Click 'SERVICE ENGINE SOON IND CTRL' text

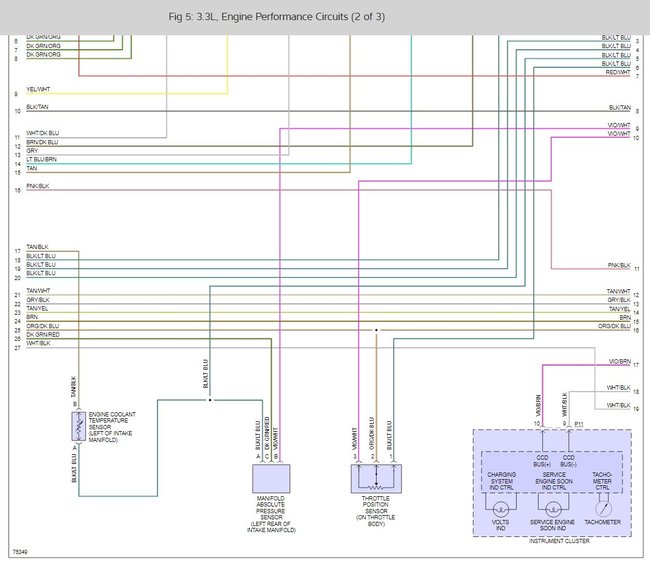click(554, 481)
